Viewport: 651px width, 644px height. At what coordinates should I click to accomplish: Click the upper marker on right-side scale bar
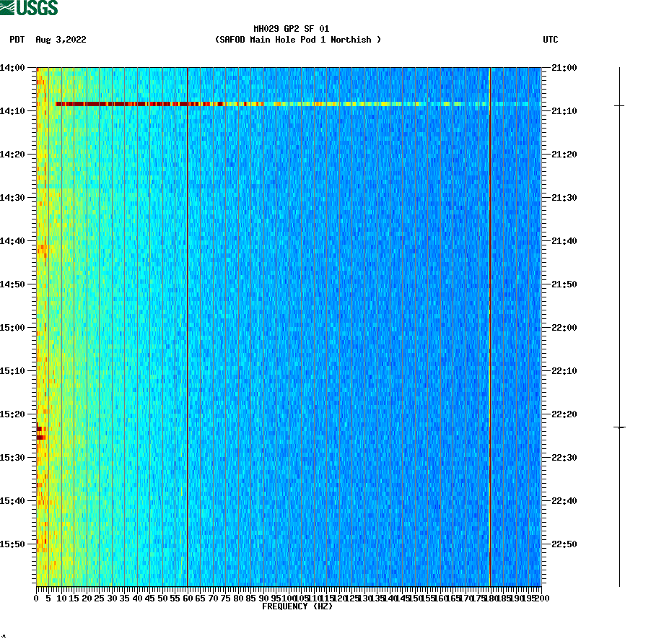coord(619,107)
